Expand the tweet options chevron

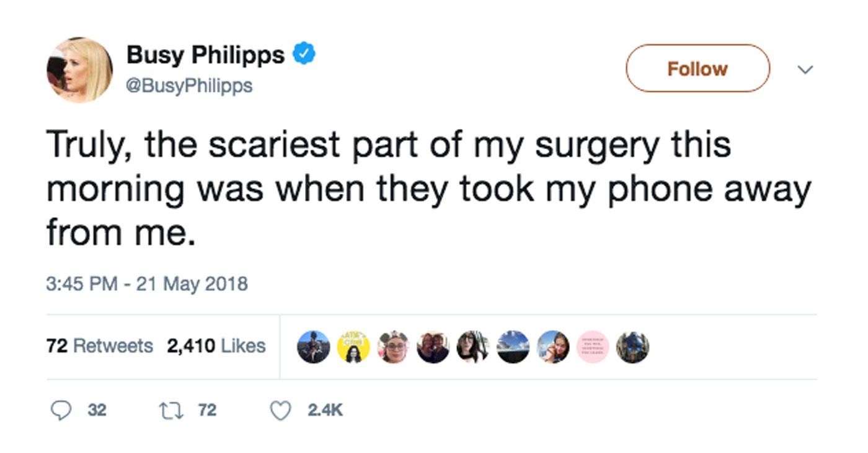tap(804, 70)
